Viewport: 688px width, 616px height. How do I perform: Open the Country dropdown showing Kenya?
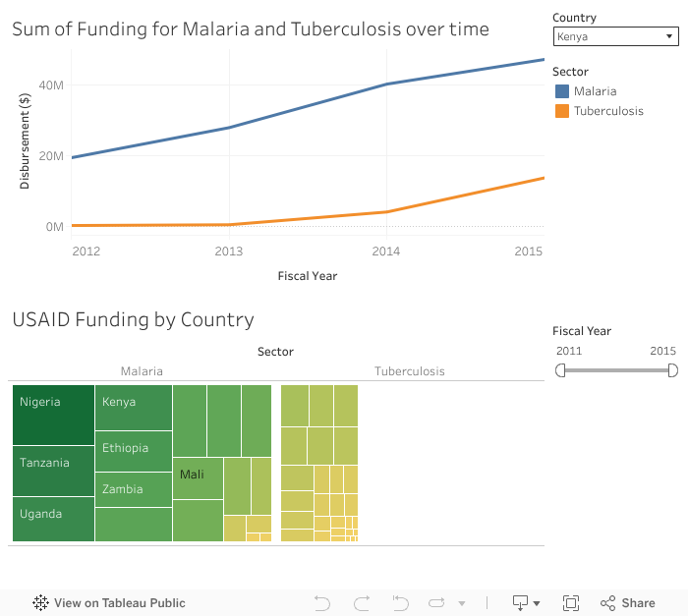point(615,37)
